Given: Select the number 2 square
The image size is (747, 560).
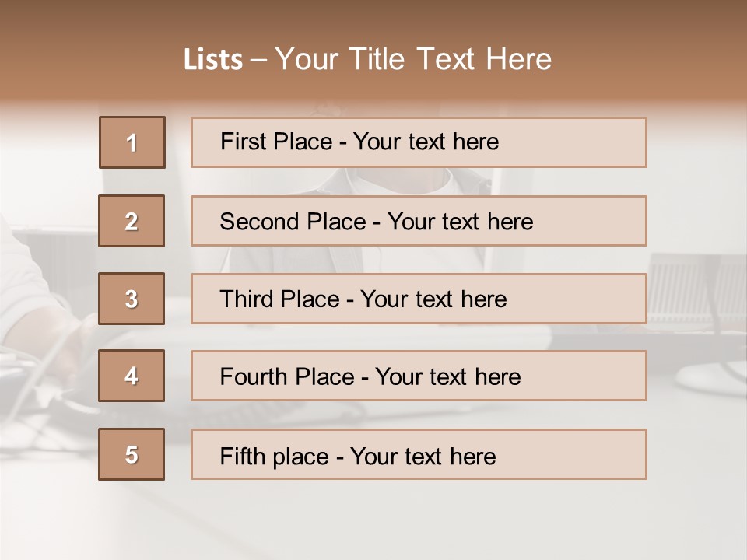Looking at the screenshot, I should [x=132, y=221].
